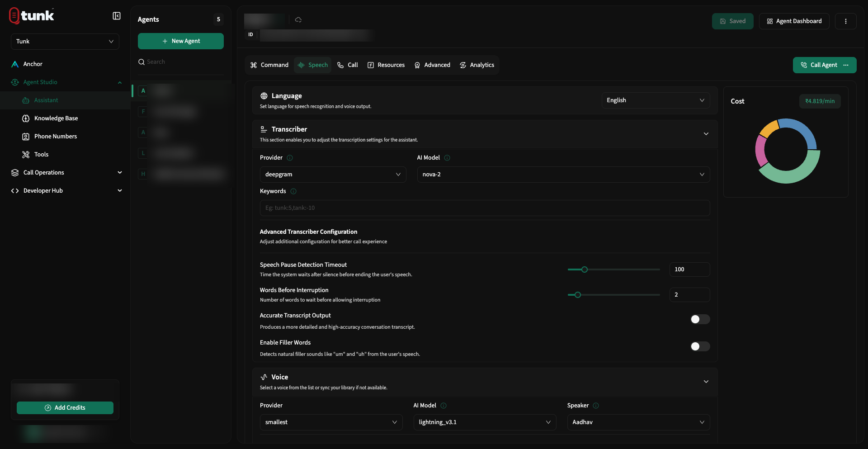868x449 pixels.
Task: Switch to the Resources tab
Action: [386, 65]
